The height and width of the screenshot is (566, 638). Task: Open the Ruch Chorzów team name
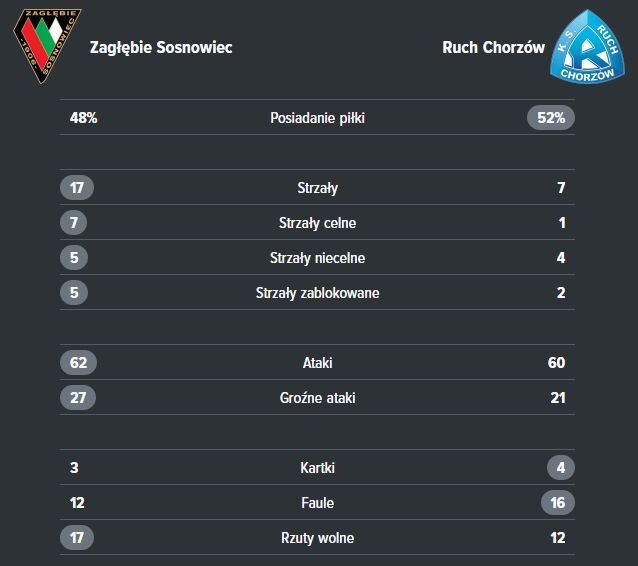point(493,47)
